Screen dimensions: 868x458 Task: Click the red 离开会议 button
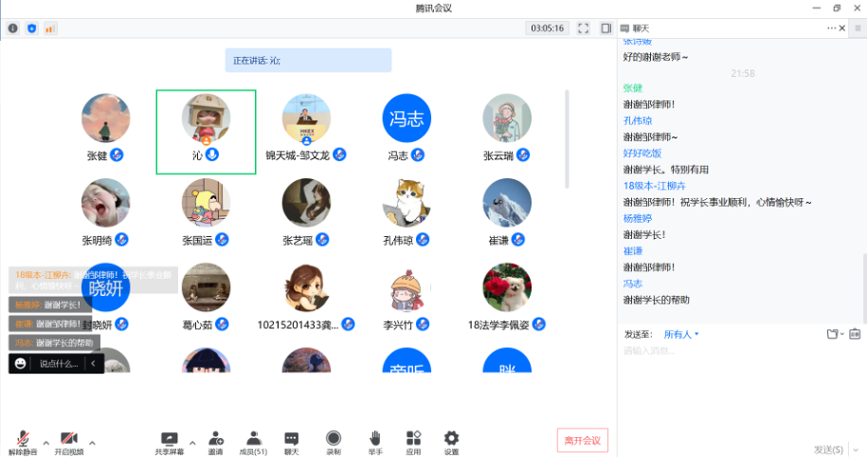point(582,440)
